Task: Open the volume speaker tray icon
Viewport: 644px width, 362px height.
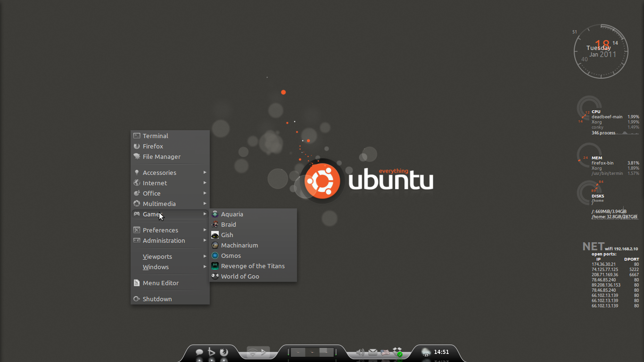Action: pyautogui.click(x=361, y=352)
